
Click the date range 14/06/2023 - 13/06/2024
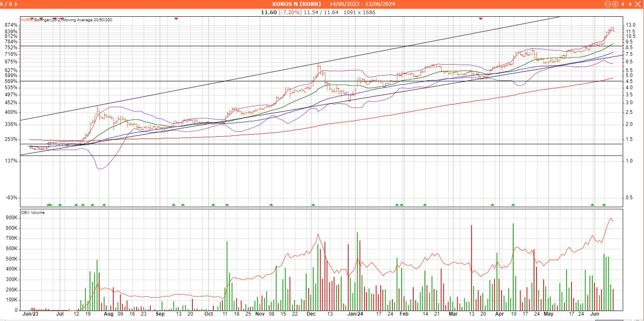pyautogui.click(x=362, y=4)
